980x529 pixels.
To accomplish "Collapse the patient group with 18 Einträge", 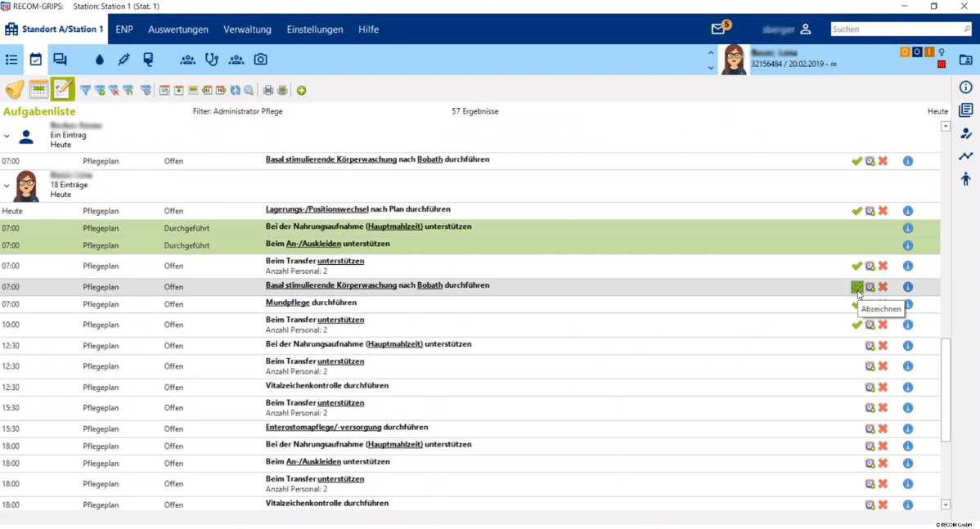I will [7, 186].
